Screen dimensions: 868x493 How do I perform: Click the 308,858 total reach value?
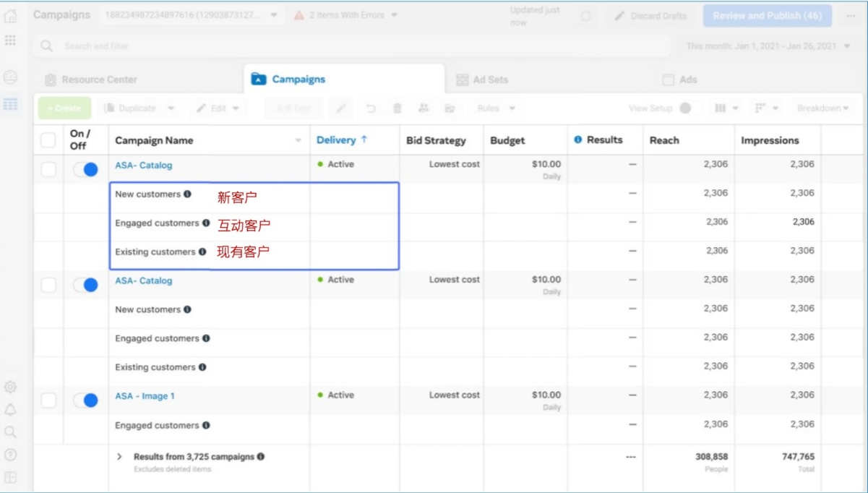click(x=710, y=457)
